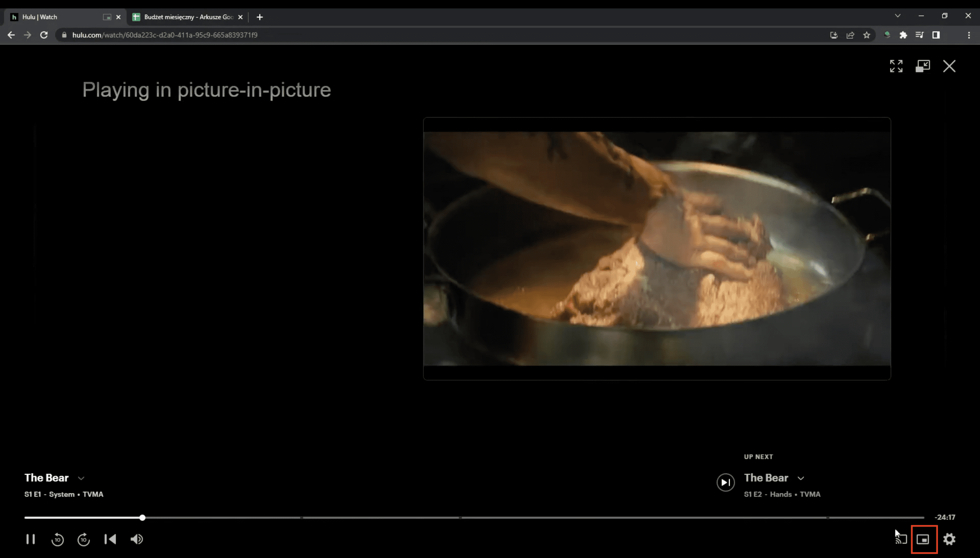This screenshot has width=980, height=558.
Task: Open the cast to device option
Action: point(901,539)
